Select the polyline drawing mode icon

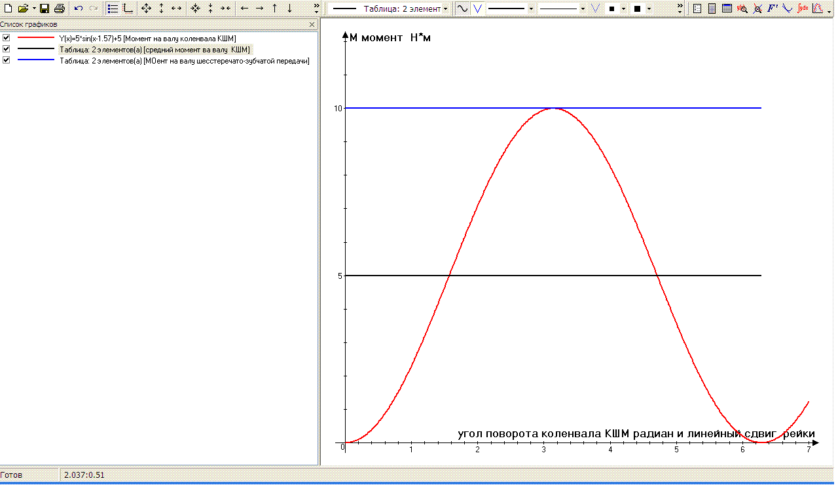click(x=477, y=9)
